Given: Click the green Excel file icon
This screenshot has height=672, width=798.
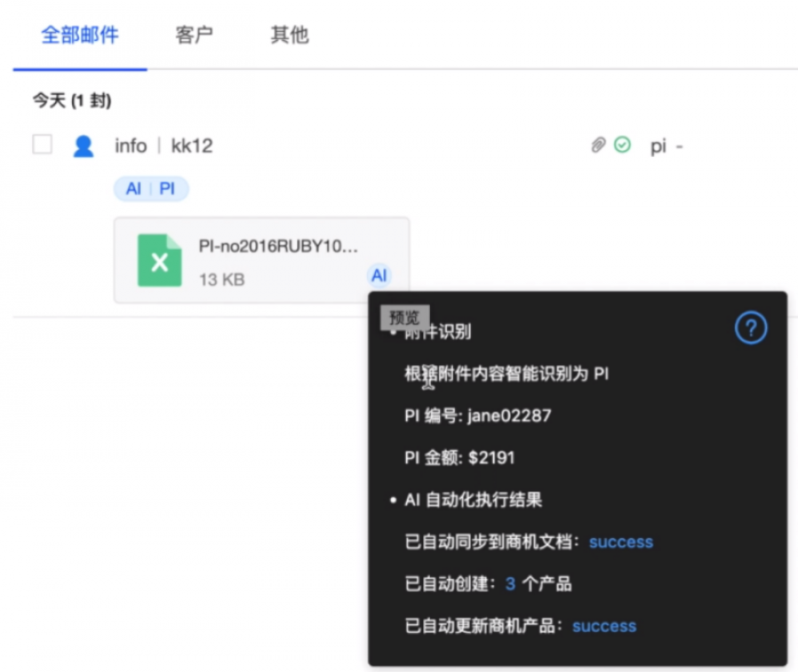Looking at the screenshot, I should click(160, 260).
